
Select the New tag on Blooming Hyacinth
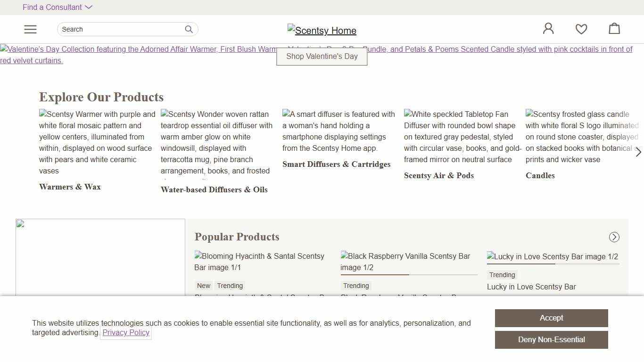203,286
